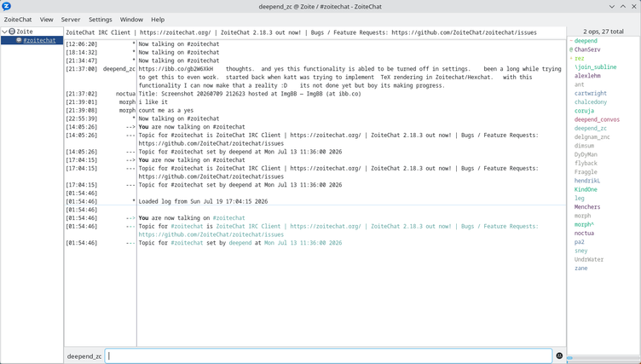Open the emoji picker beside message input

(x=559, y=355)
